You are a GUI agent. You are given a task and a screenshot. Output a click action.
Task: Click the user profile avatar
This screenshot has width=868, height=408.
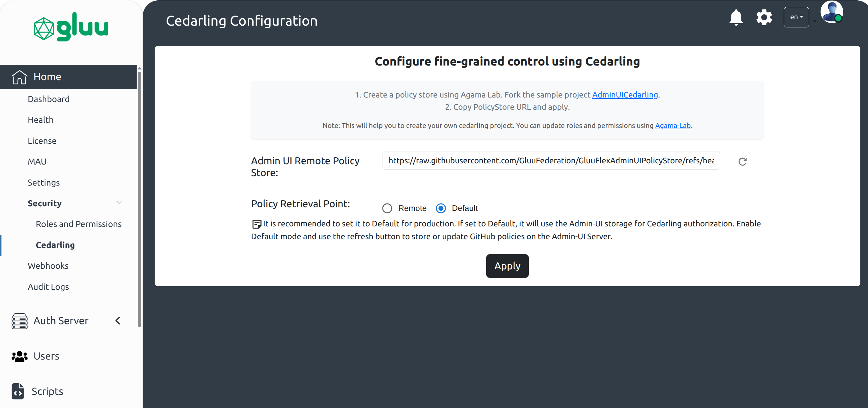click(x=831, y=12)
